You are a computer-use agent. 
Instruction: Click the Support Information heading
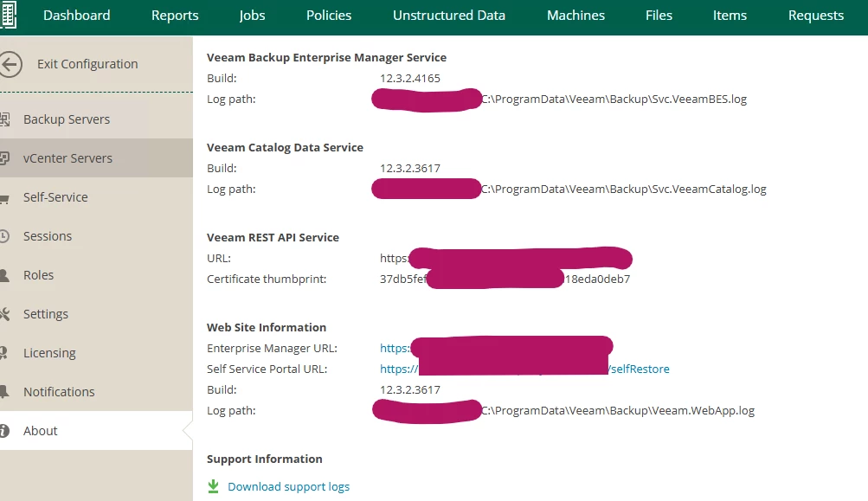pos(264,459)
